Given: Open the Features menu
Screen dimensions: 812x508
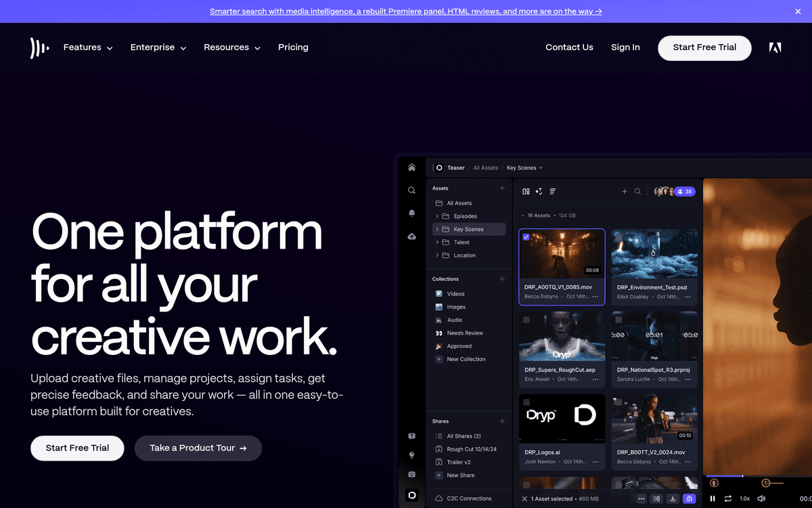Looking at the screenshot, I should (x=87, y=47).
